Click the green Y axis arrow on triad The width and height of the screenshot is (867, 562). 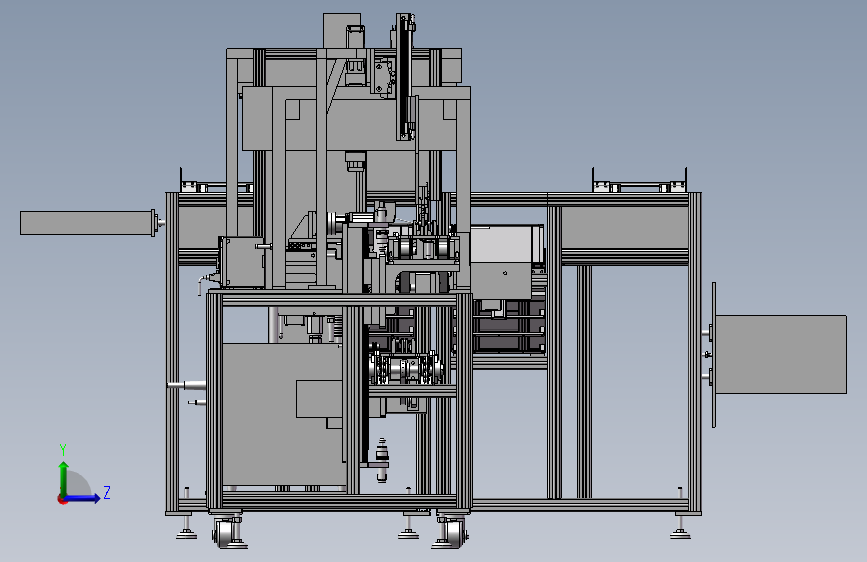[64, 479]
